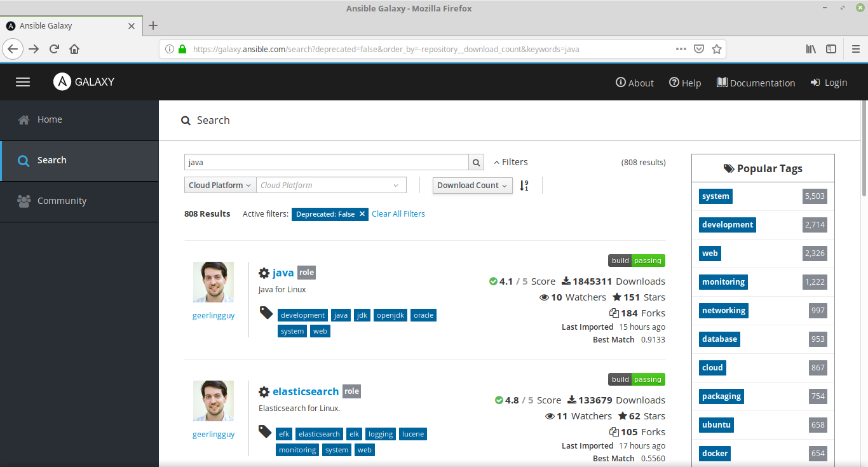
Task: Reverse the sort order icon
Action: pos(524,185)
